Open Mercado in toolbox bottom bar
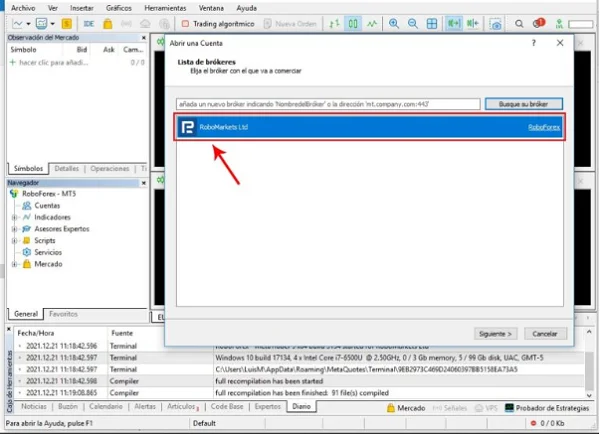This screenshot has width=600, height=434. tap(406, 408)
